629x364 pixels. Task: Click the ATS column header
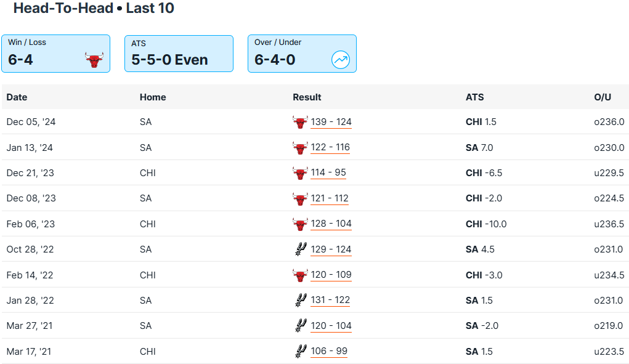(x=474, y=97)
